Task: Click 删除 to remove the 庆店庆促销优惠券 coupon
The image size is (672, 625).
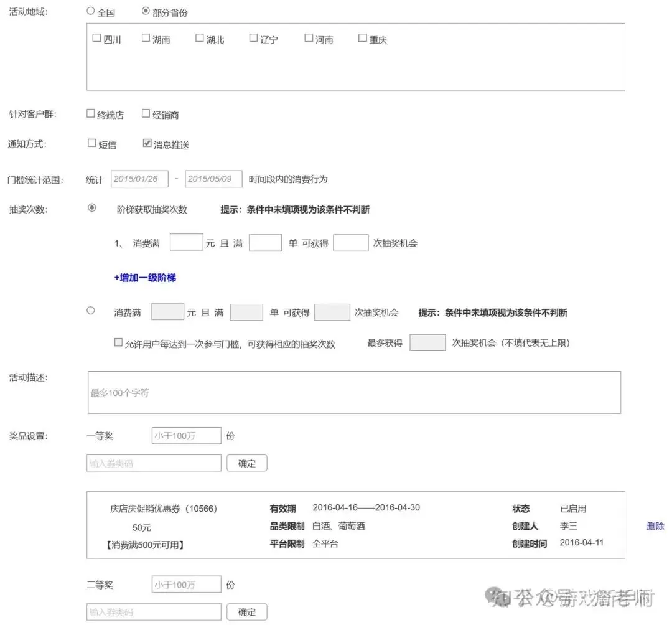Action: (x=655, y=526)
